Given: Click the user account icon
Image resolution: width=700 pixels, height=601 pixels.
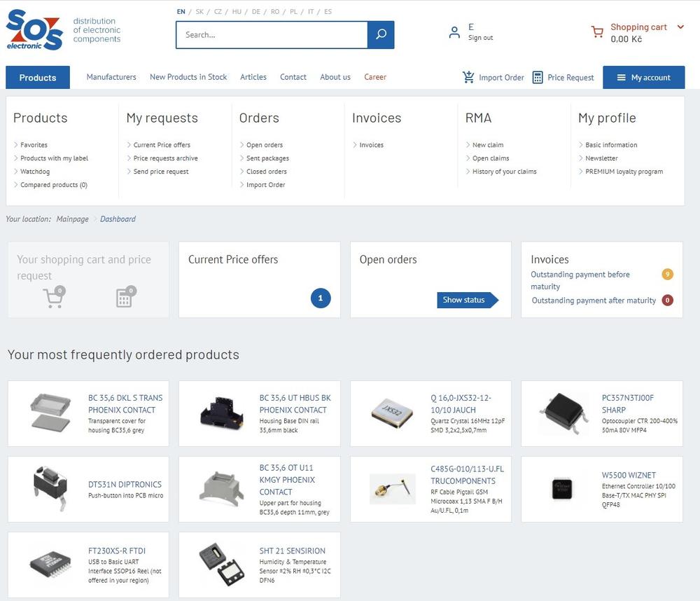Looking at the screenshot, I should point(454,32).
